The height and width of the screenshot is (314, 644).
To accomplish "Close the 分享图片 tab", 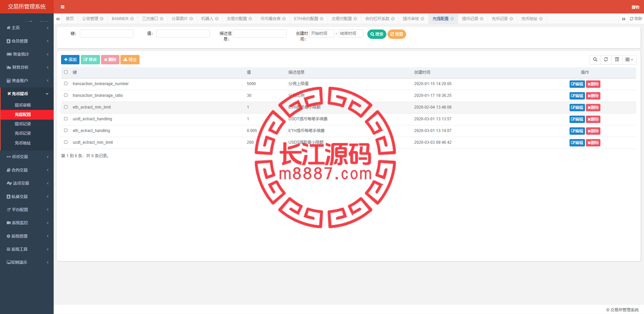I will (191, 19).
